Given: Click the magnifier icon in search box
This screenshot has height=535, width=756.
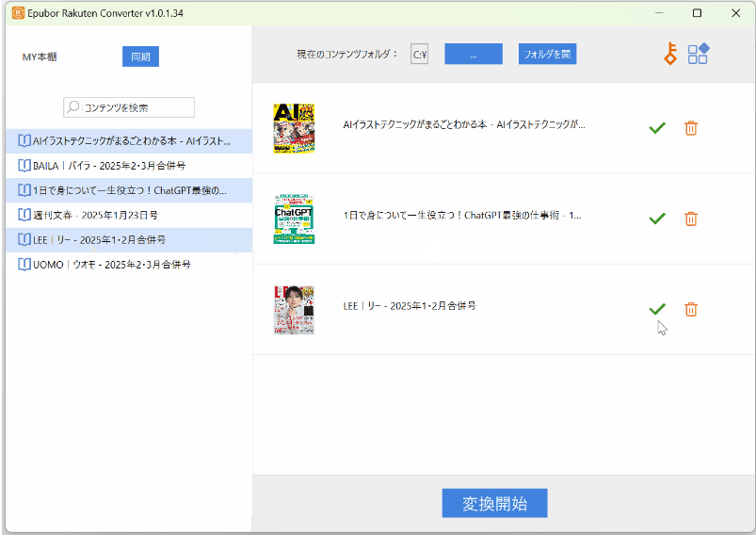Looking at the screenshot, I should click(x=72, y=106).
